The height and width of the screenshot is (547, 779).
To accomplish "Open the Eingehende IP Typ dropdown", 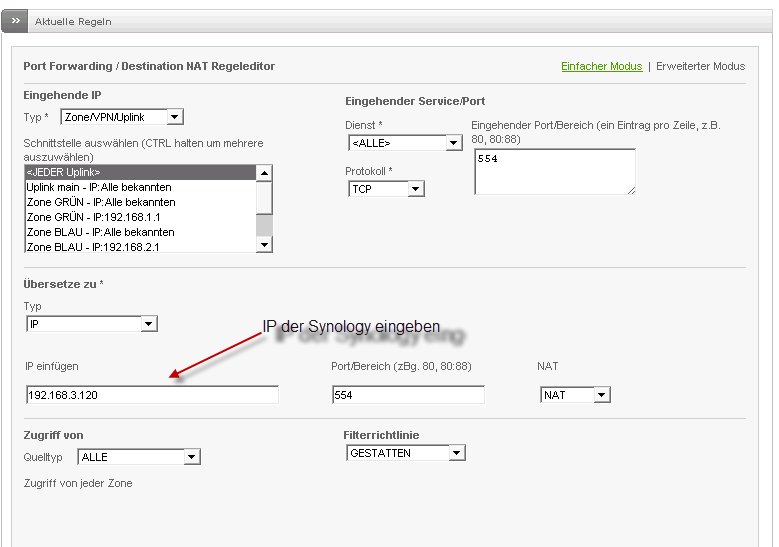I will [x=122, y=117].
